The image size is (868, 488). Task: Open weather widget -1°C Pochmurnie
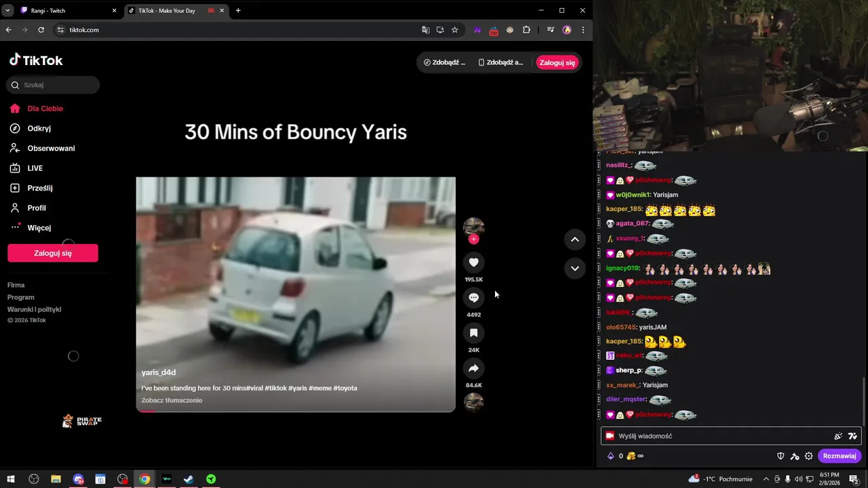(x=720, y=479)
